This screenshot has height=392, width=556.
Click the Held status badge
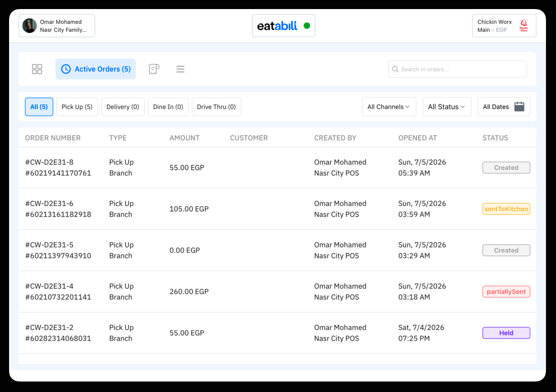[x=506, y=333]
